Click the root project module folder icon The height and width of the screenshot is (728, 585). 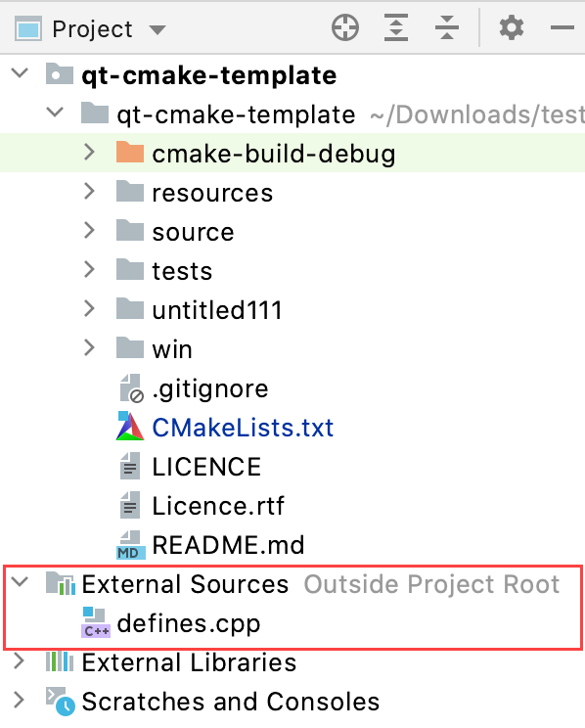point(60,73)
